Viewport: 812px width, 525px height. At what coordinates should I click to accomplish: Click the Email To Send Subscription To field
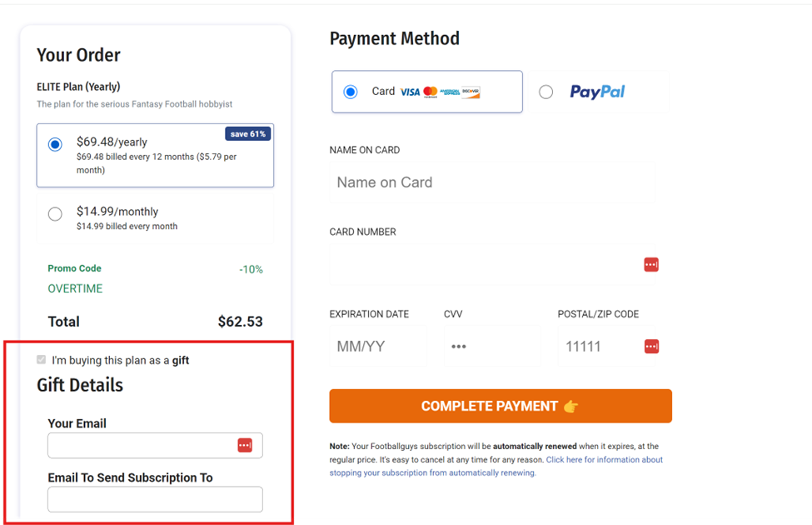(156, 499)
